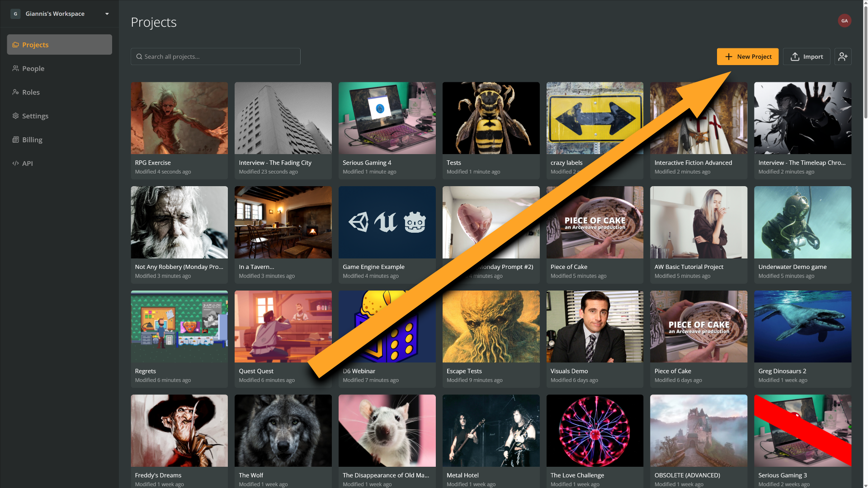Click the Visuals Demo project title

click(569, 371)
